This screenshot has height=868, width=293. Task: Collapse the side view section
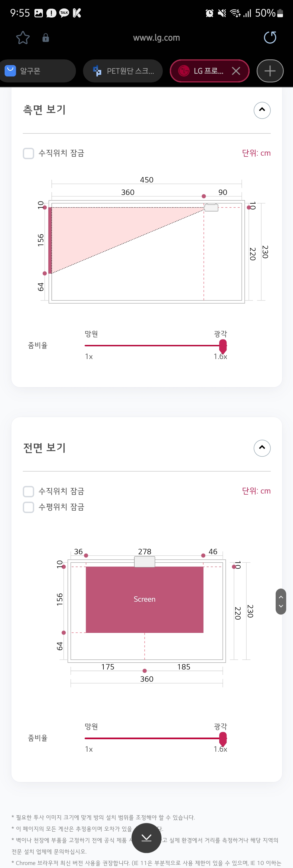coord(262,110)
